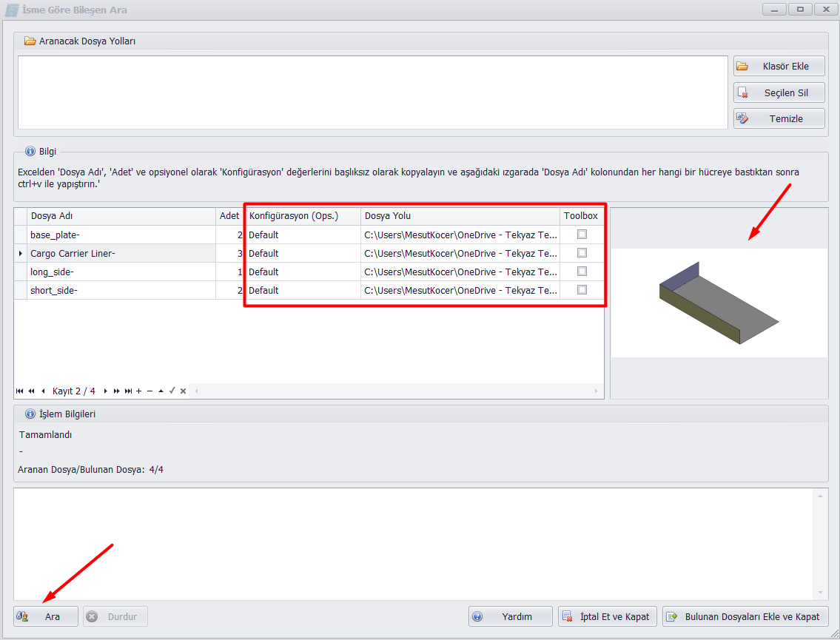Enable Toolbox checkbox for base_plate- row
Screen dimensions: 840x640
tap(582, 234)
